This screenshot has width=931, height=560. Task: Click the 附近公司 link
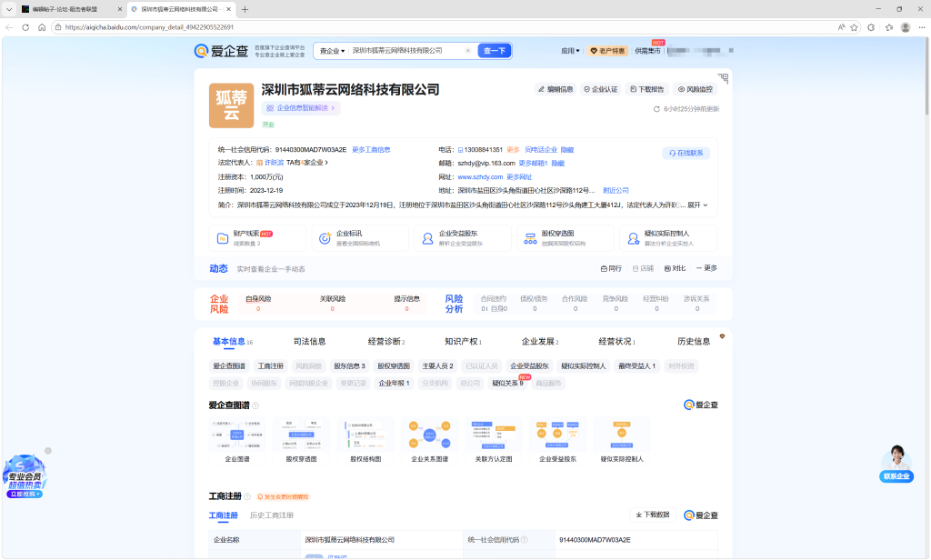click(616, 191)
